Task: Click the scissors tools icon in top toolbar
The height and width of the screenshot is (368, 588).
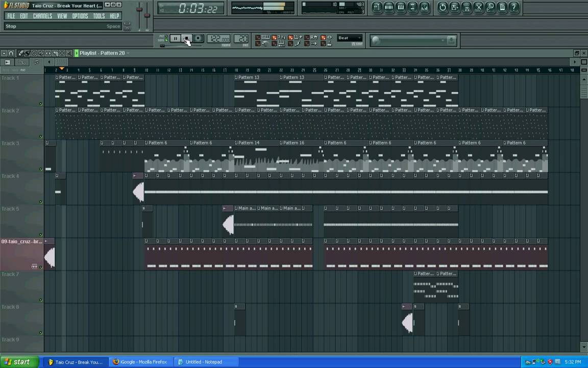Action: point(478,7)
